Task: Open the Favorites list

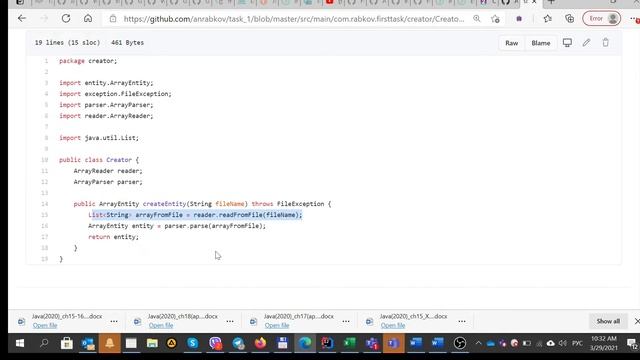Action: 547,18
